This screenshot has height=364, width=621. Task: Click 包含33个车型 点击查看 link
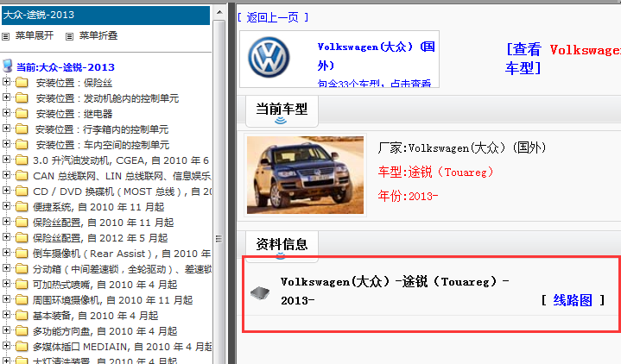pyautogui.click(x=374, y=83)
